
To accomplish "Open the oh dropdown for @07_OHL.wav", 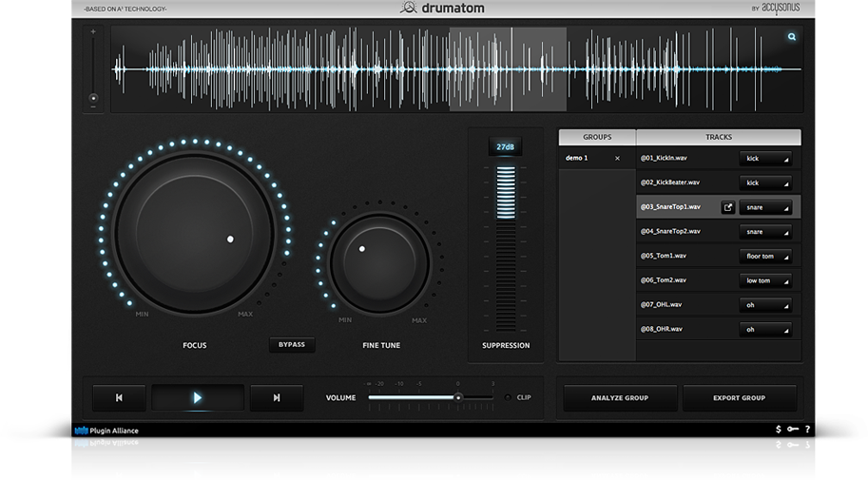I will click(x=765, y=304).
